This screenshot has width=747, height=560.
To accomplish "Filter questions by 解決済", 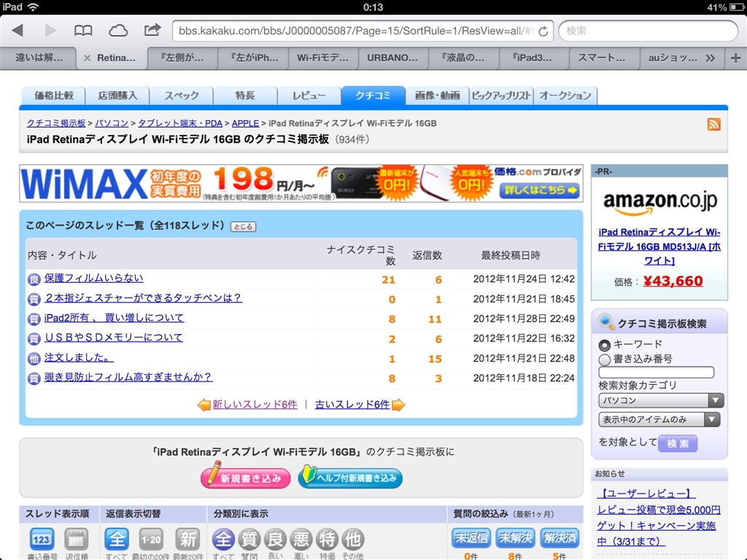I will (560, 538).
